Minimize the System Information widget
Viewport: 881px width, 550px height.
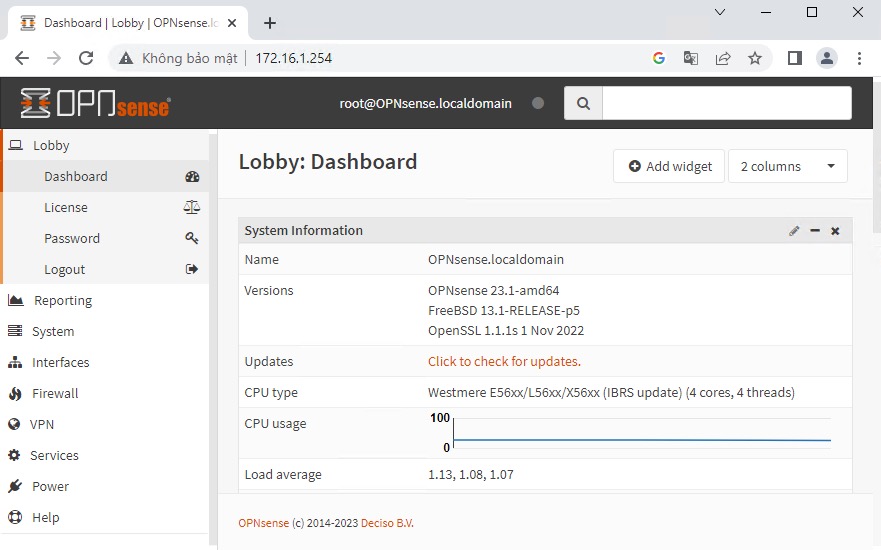[x=815, y=231]
